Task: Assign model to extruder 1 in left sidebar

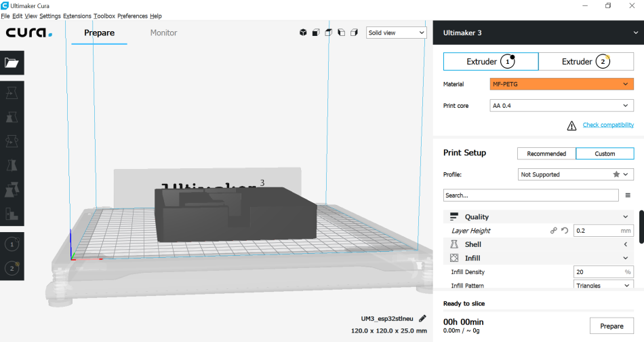Action: coord(12,244)
